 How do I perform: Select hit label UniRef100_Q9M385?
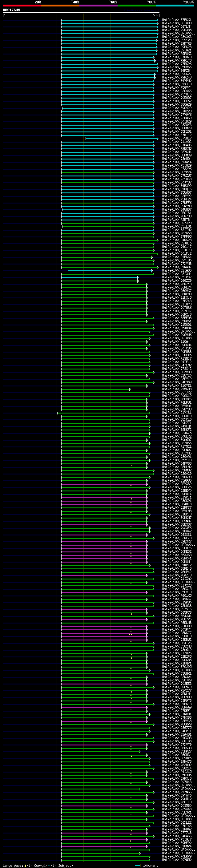(x=177, y=30)
